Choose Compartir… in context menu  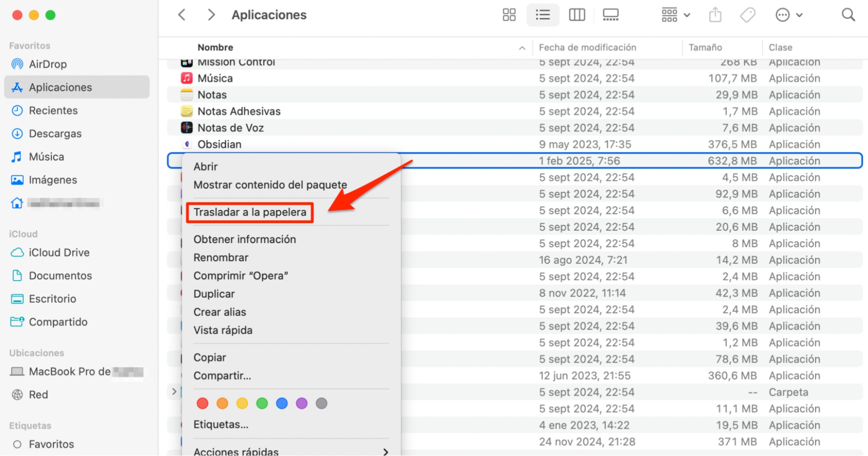222,376
